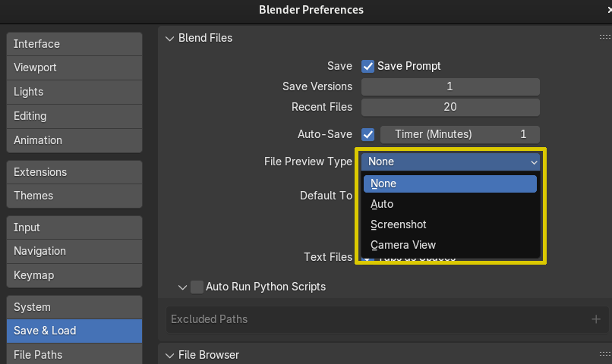
Task: Click the Excluded Paths list area
Action: pyautogui.click(x=387, y=319)
